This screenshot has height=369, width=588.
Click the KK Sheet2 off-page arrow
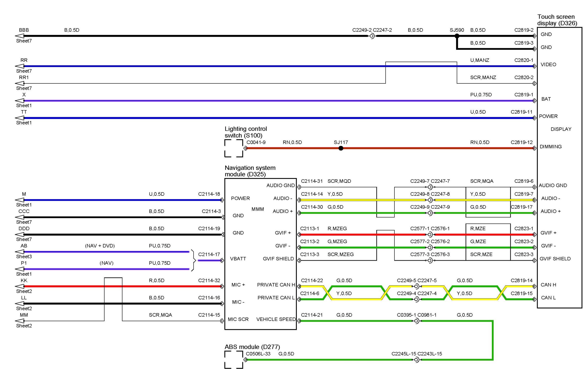pos(20,286)
